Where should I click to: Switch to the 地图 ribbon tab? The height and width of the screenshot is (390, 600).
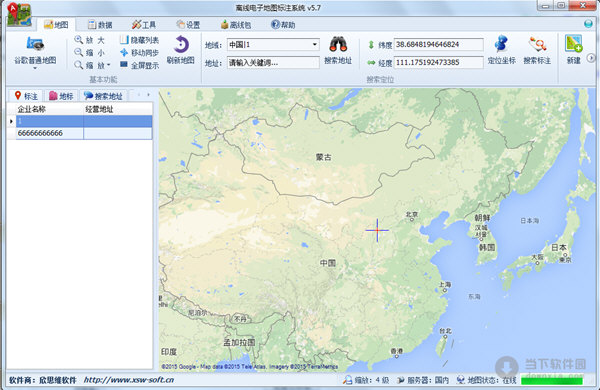pos(56,25)
